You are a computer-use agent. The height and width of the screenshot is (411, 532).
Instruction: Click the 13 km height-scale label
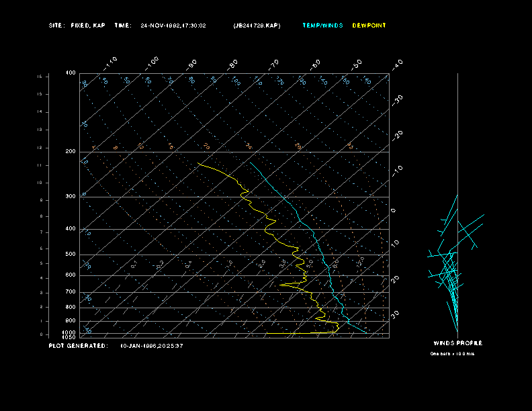(40, 130)
